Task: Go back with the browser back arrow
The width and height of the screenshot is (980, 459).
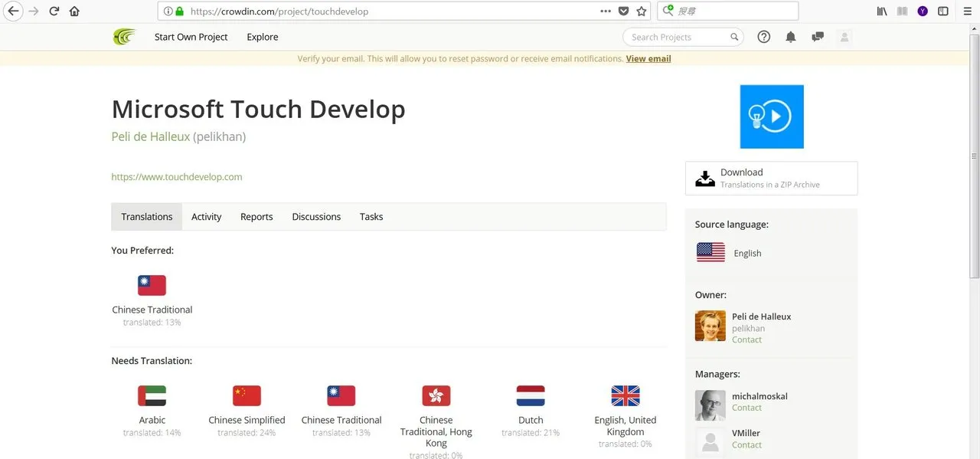Action: 13,11
